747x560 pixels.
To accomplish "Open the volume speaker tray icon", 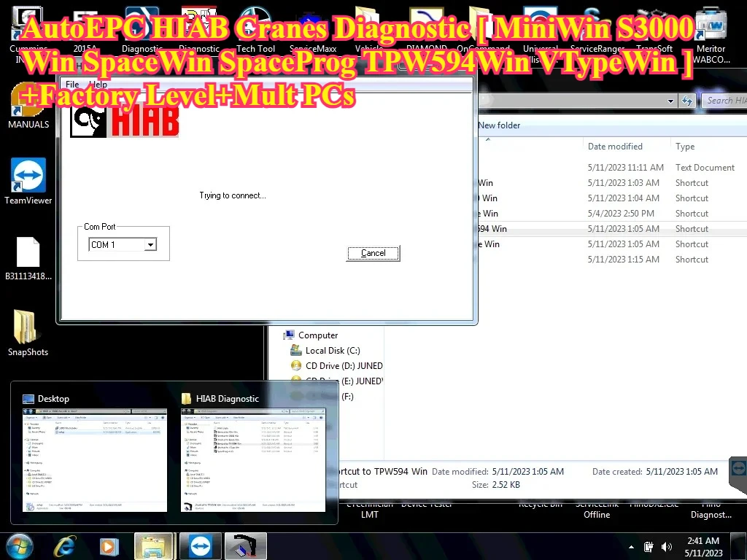I will click(667, 547).
